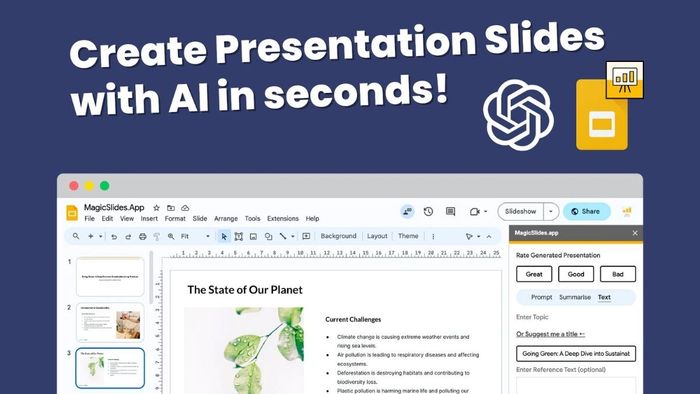Click the 'Or Suggest me a title' link
Image resolution: width=700 pixels, height=394 pixels.
coord(550,334)
